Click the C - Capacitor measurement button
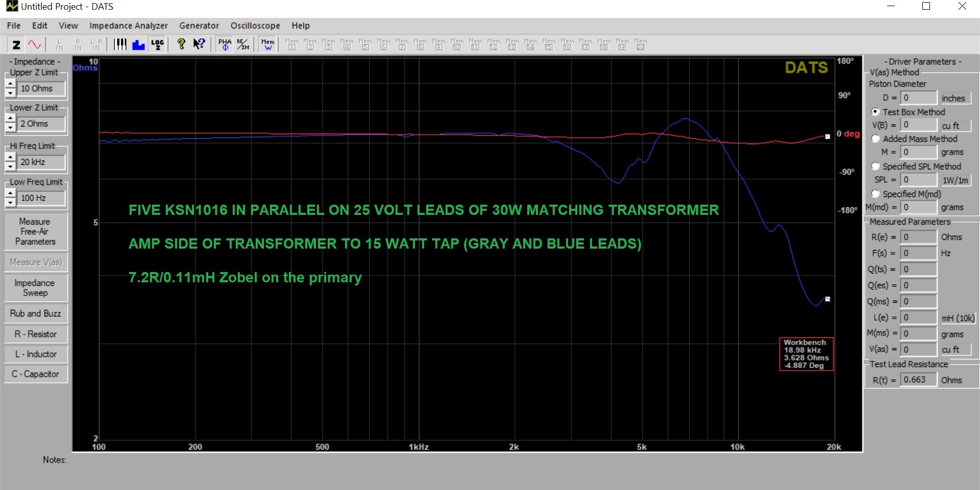Image resolution: width=980 pixels, height=490 pixels. pos(35,374)
